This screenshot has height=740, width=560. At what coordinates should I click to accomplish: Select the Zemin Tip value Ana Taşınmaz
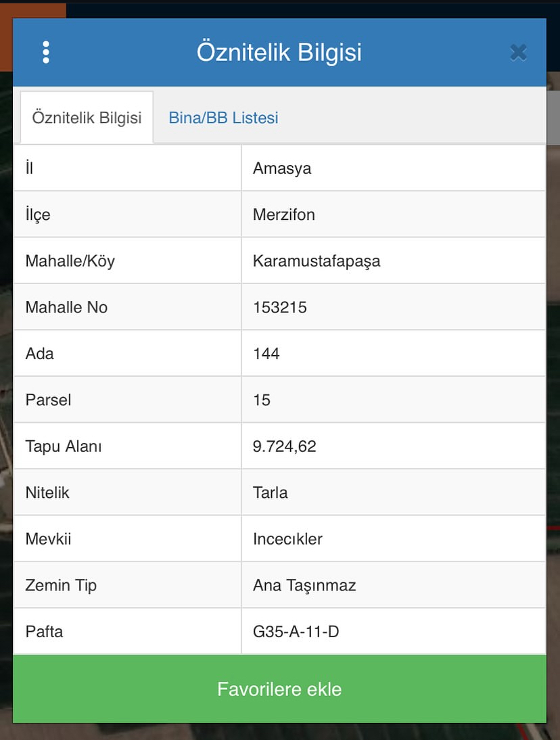pyautogui.click(x=304, y=586)
